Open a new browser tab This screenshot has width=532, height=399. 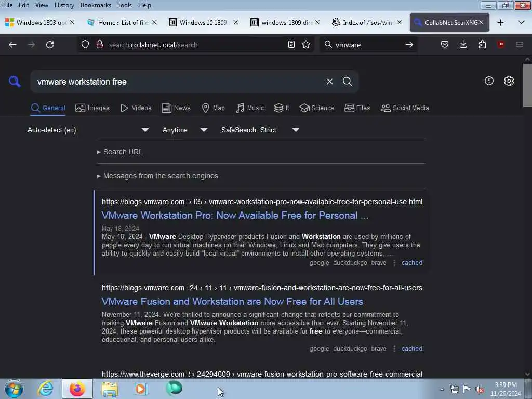pos(500,23)
